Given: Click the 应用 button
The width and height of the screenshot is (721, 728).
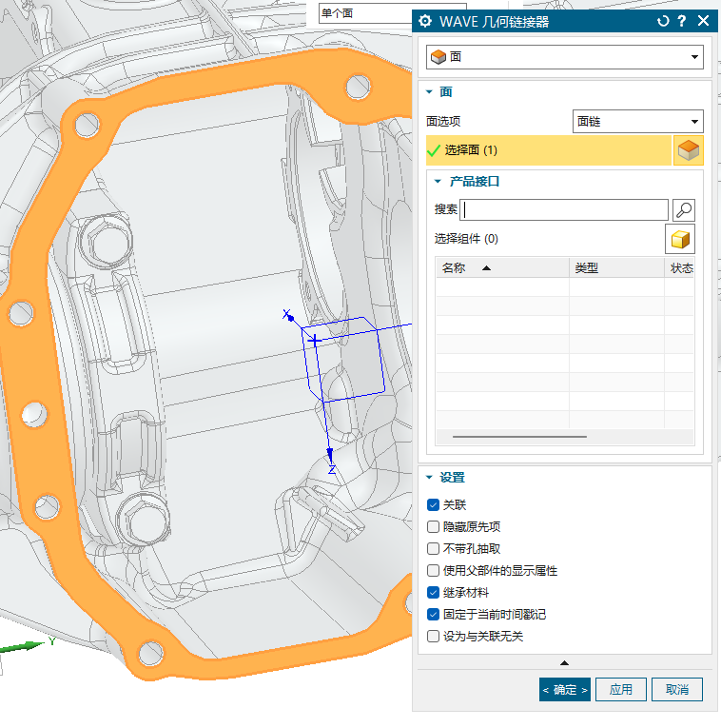Looking at the screenshot, I should pos(620,689).
